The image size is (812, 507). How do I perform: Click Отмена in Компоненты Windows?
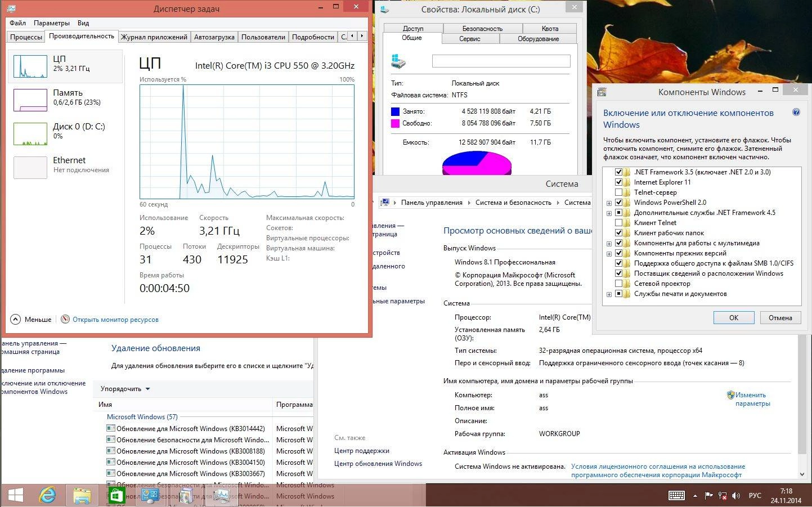(780, 317)
